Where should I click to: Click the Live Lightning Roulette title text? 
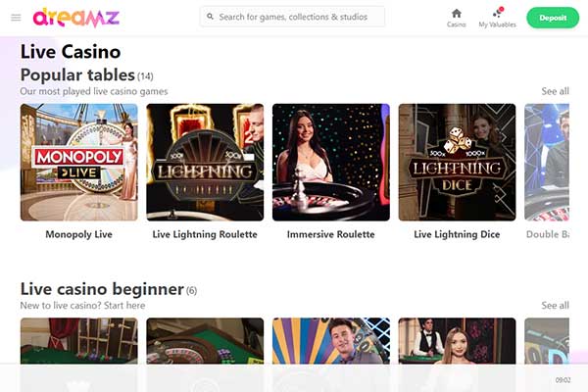[x=205, y=234]
